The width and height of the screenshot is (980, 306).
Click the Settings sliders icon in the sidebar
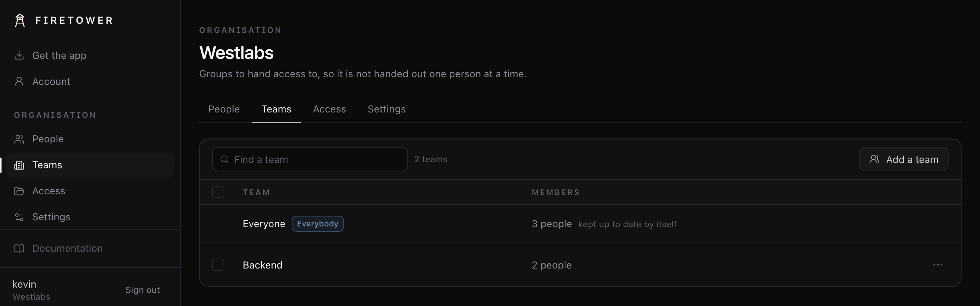tap(19, 217)
